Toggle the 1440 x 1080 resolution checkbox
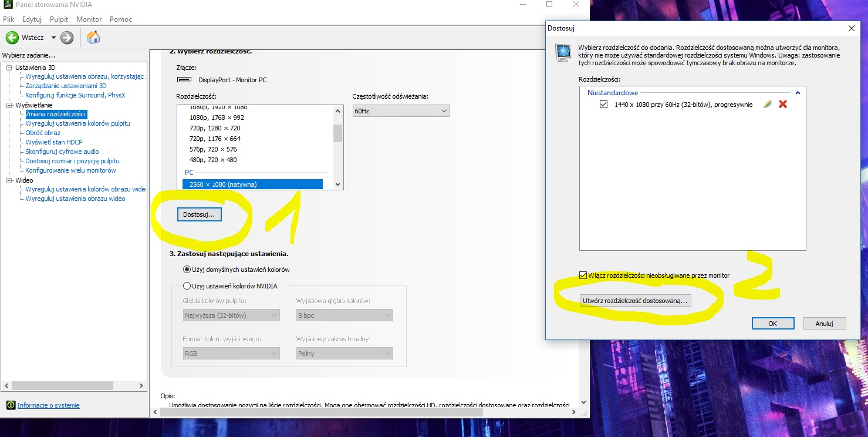The image size is (868, 437). point(604,104)
